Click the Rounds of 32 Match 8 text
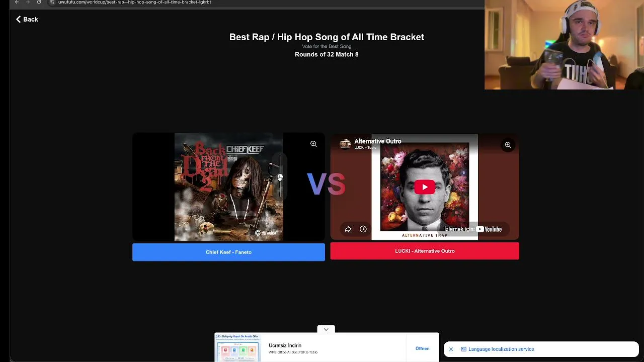This screenshot has width=644, height=362. tap(327, 54)
